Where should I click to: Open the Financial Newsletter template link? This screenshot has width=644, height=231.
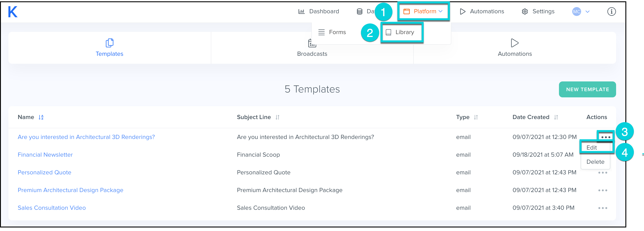(45, 155)
